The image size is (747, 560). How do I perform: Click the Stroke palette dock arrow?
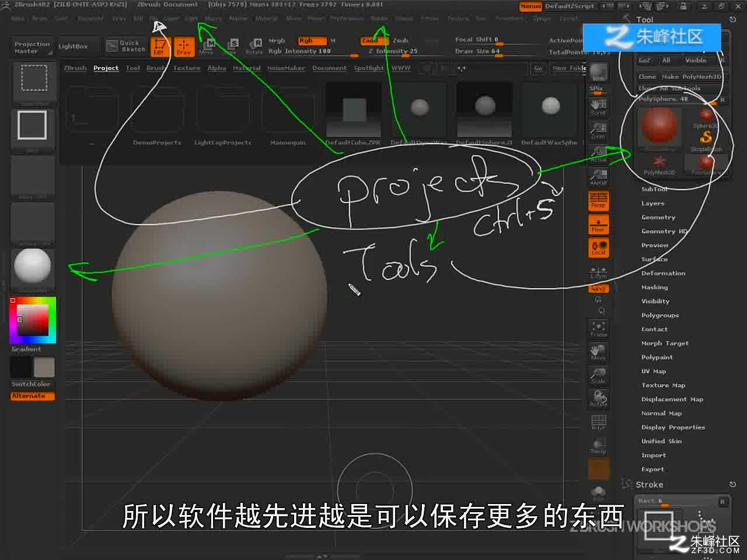[733, 484]
